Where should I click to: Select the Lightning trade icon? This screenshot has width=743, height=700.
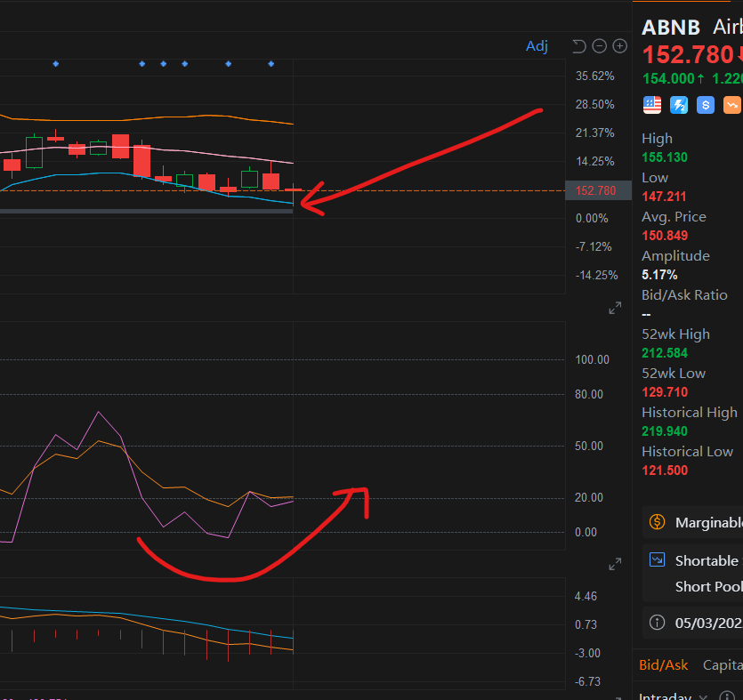pos(678,105)
